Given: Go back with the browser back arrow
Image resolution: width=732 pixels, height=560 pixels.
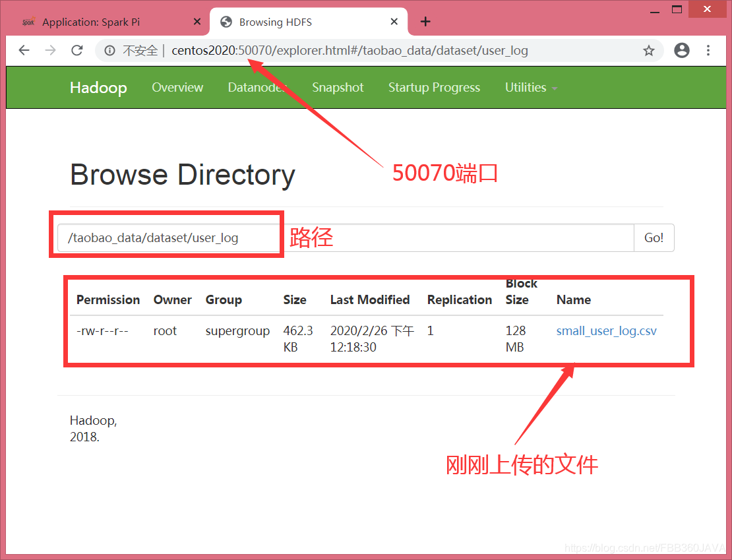Looking at the screenshot, I should click(x=24, y=50).
